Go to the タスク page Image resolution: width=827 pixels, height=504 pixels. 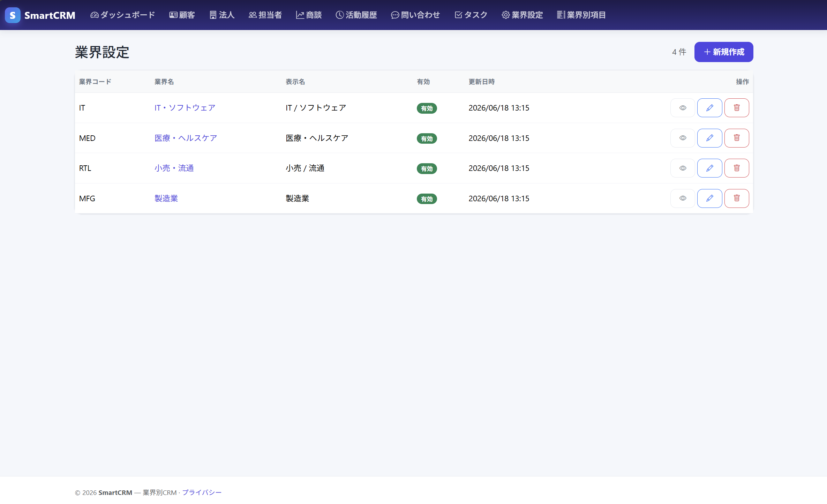coord(471,15)
